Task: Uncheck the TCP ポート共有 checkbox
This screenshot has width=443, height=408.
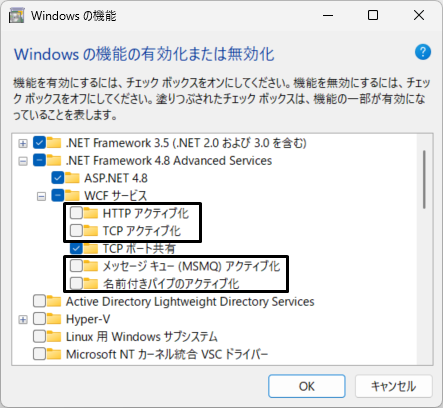Action: coord(76,248)
